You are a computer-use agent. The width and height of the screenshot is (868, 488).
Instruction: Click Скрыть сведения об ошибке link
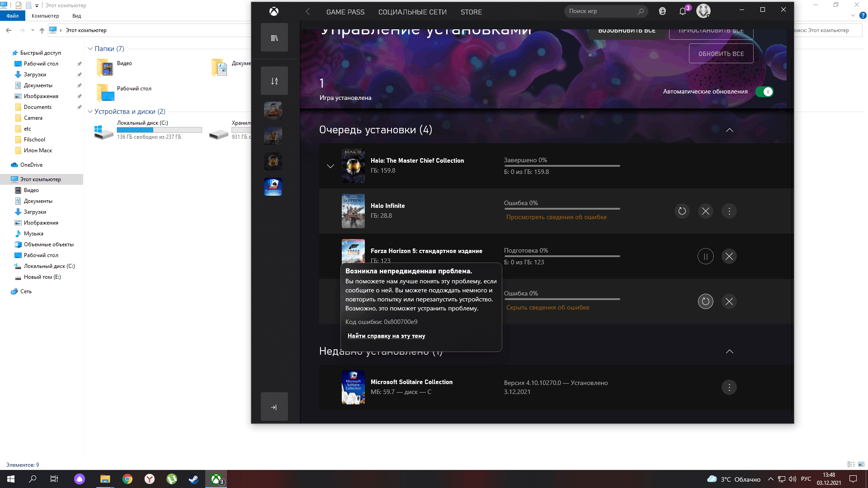coord(547,307)
